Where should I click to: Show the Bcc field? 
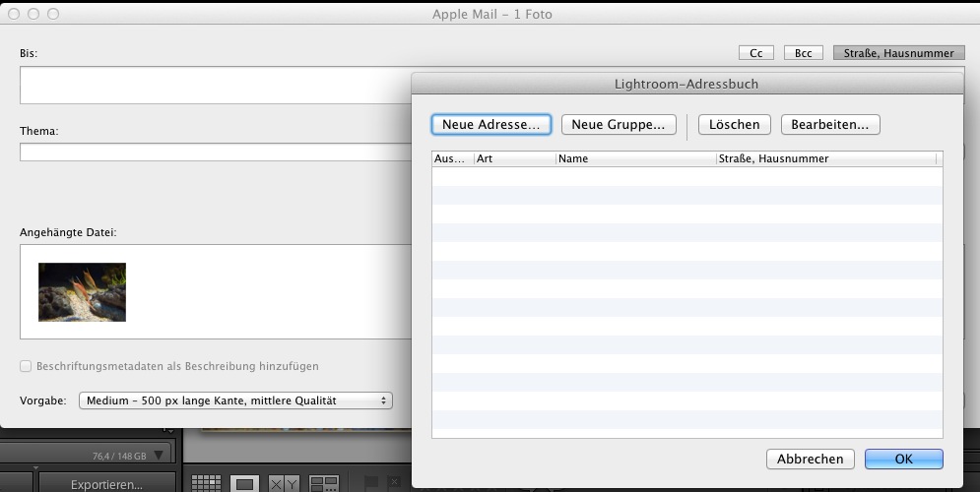(803, 53)
